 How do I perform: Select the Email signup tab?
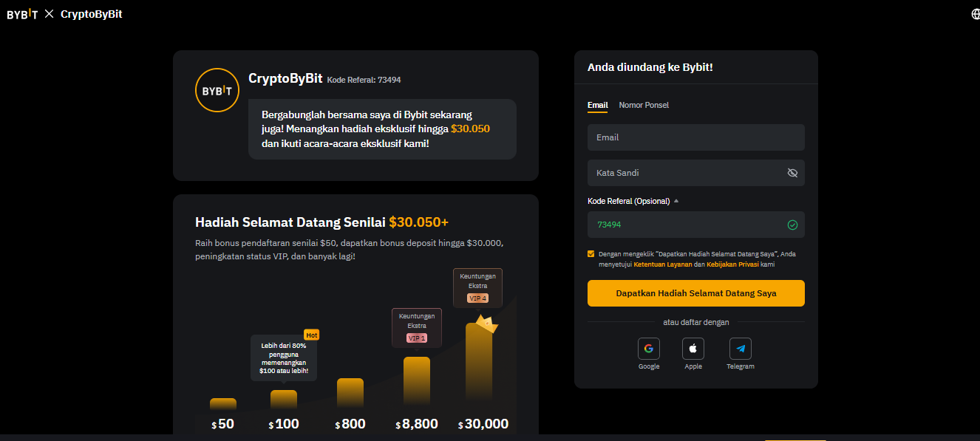pos(597,105)
